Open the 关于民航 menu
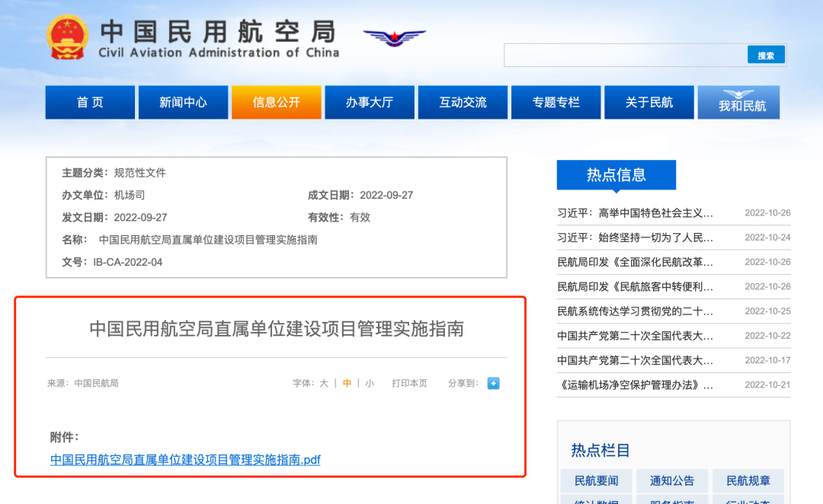 point(648,102)
